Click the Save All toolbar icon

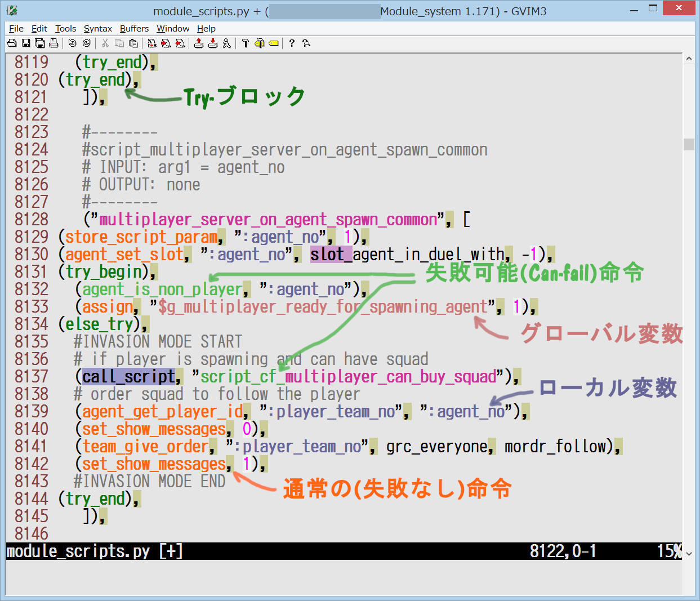point(40,43)
